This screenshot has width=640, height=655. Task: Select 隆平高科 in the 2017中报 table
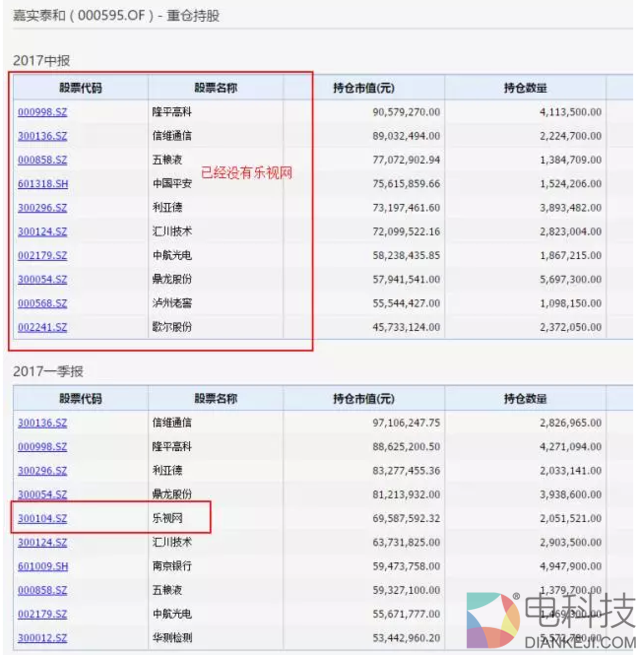click(x=172, y=112)
